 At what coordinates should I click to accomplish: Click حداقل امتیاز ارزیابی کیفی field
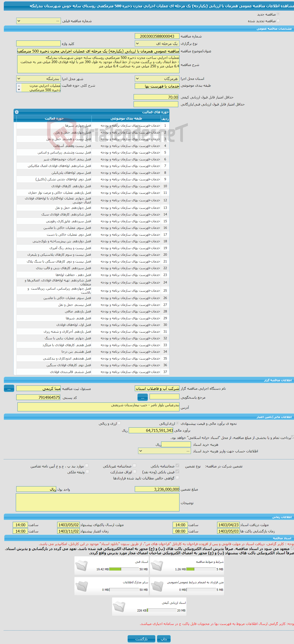coord(156,97)
